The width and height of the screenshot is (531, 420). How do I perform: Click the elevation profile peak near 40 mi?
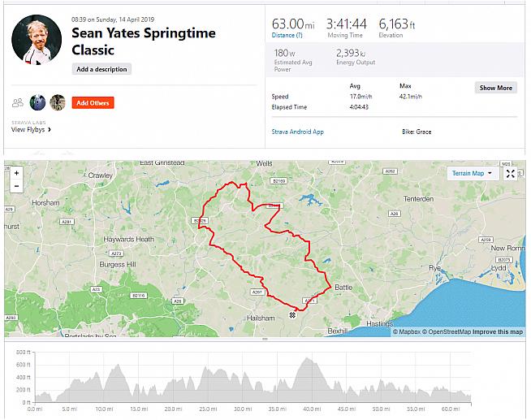click(305, 362)
